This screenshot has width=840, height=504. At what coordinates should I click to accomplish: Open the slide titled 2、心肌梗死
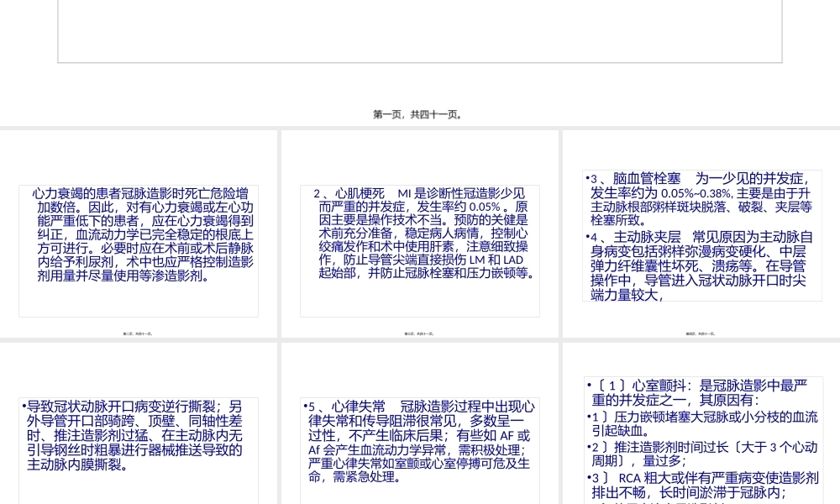point(420,234)
